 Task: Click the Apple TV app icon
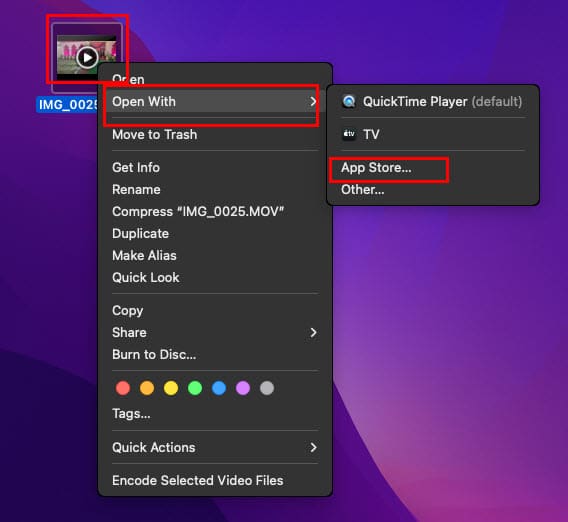[x=349, y=134]
